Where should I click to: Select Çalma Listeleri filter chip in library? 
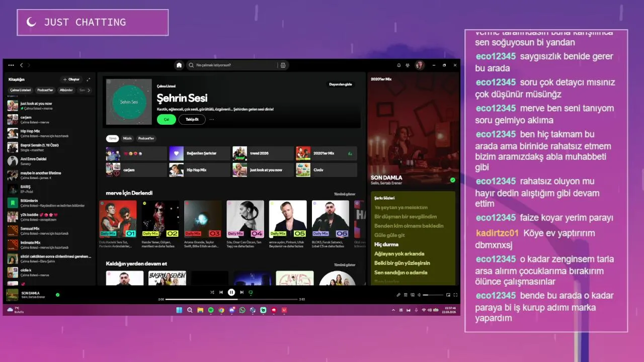tap(21, 90)
